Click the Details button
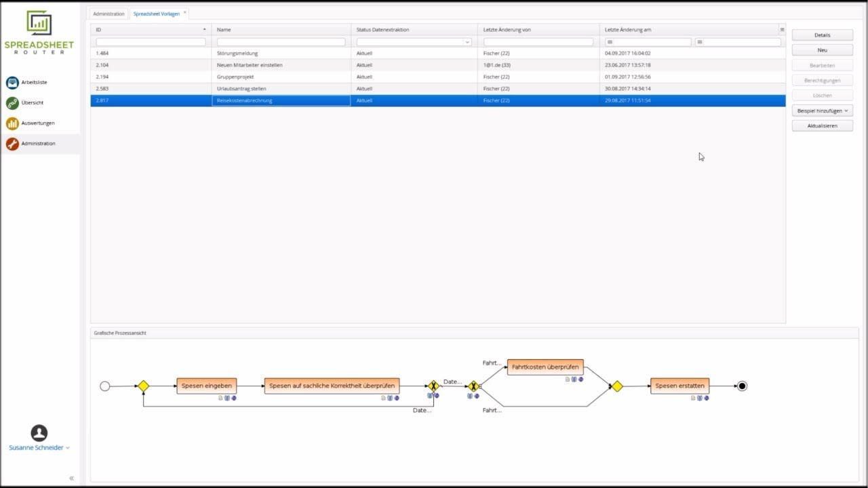Viewport: 868px width, 488px height. (823, 35)
